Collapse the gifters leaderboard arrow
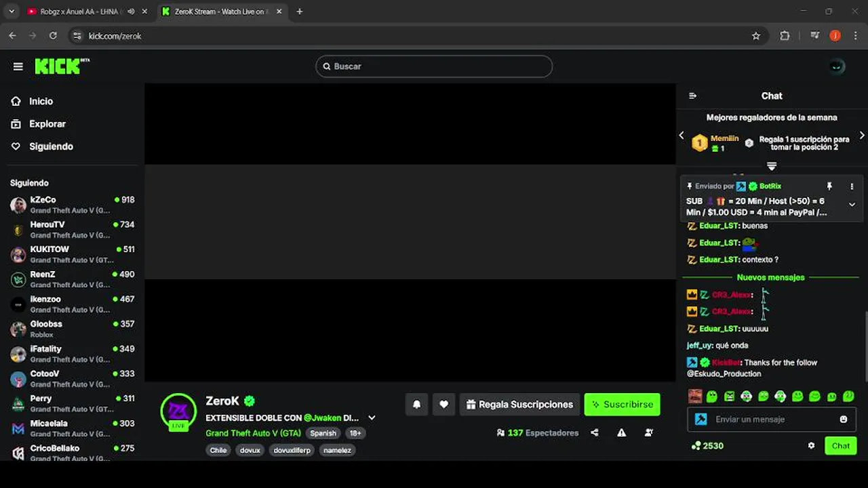This screenshot has height=488, width=868. click(x=772, y=166)
